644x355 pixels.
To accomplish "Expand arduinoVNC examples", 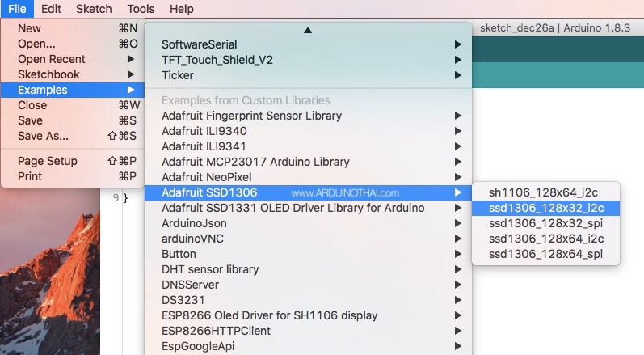I will [x=308, y=239].
